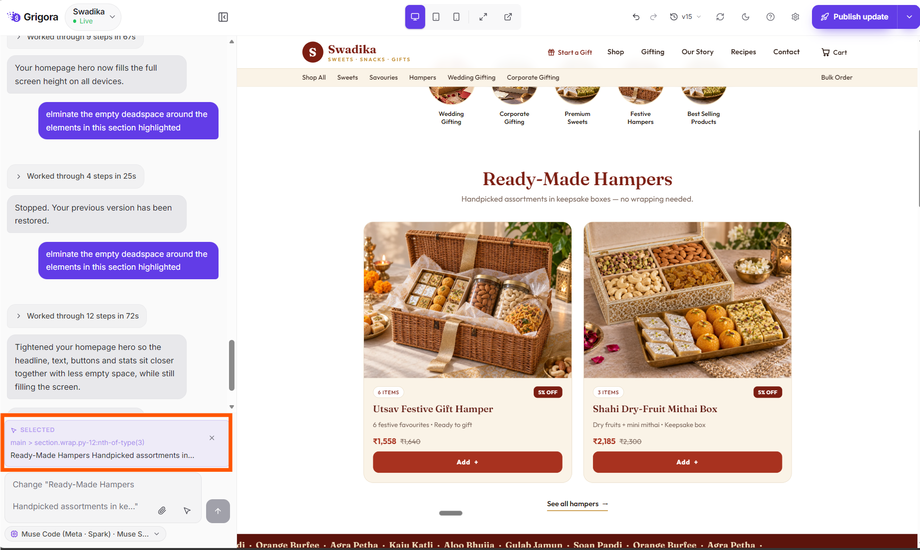The width and height of the screenshot is (920, 550).
Task: Open the Recipes menu item
Action: pos(743,52)
